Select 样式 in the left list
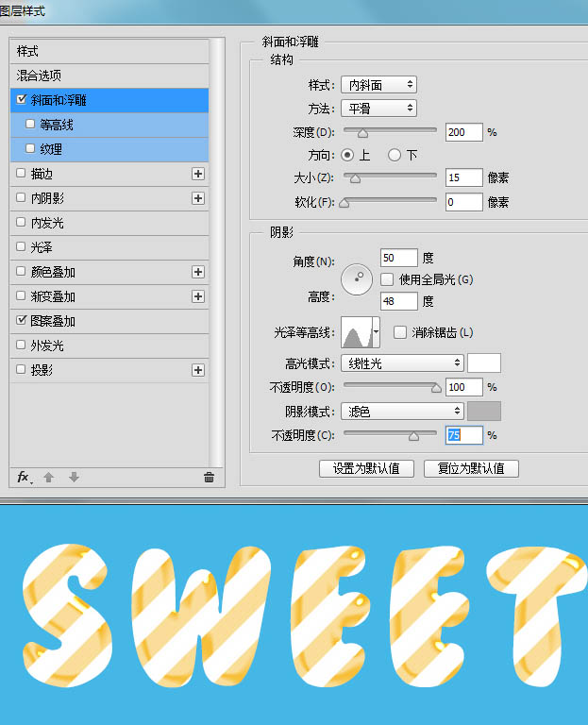Image resolution: width=588 pixels, height=725 pixels. (109, 51)
